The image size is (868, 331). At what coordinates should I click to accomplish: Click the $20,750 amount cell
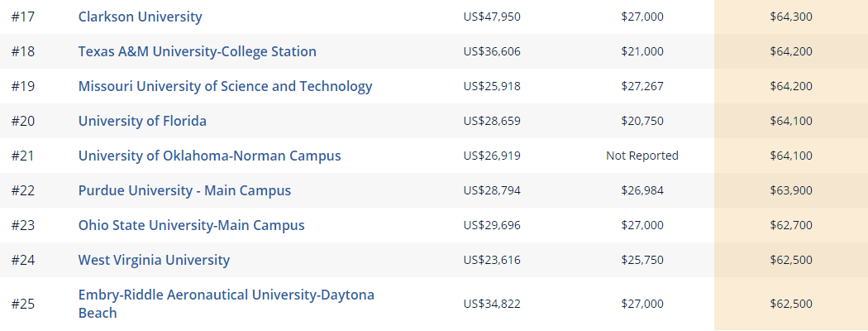(x=641, y=121)
